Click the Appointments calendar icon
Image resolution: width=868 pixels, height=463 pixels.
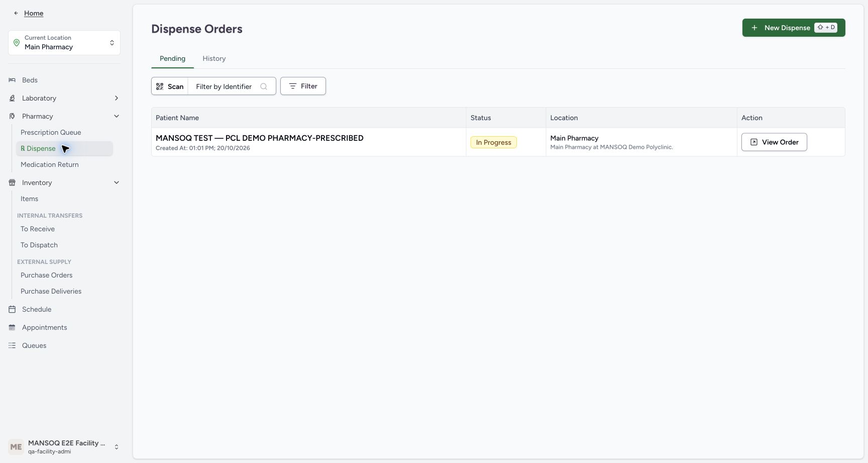(x=12, y=327)
